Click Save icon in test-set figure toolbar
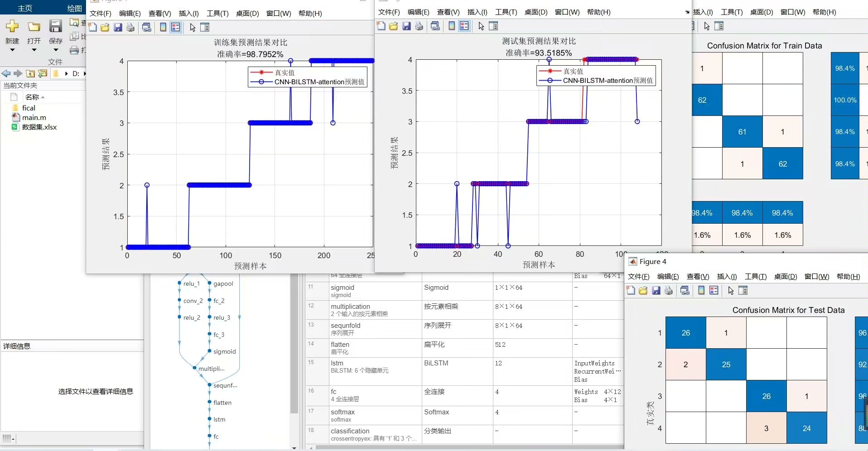This screenshot has height=451, width=868. coord(406,26)
